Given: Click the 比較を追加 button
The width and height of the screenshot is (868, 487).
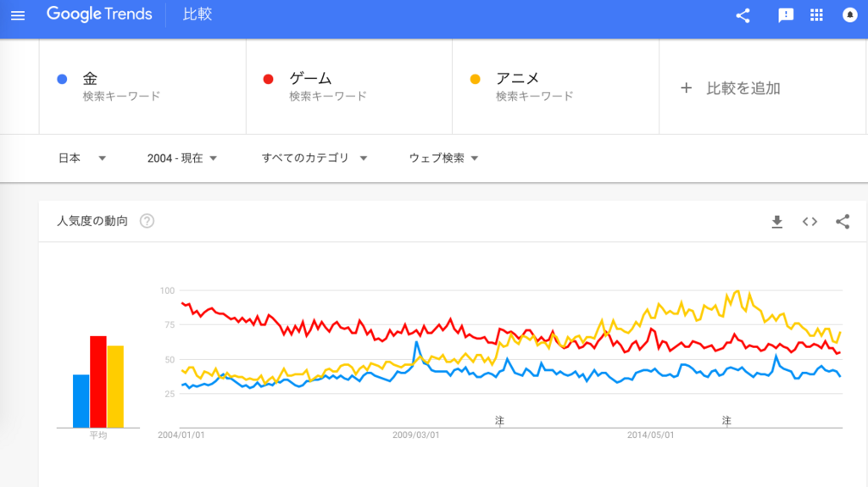Looking at the screenshot, I should tap(732, 88).
